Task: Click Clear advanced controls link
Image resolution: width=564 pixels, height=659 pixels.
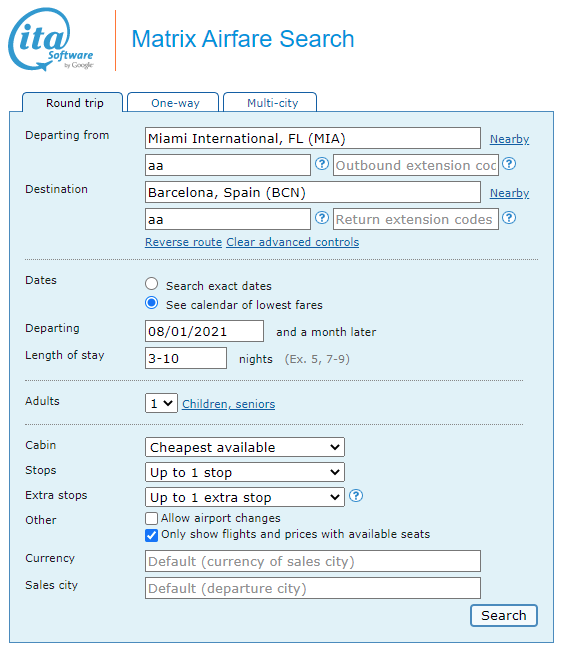Action: click(293, 243)
